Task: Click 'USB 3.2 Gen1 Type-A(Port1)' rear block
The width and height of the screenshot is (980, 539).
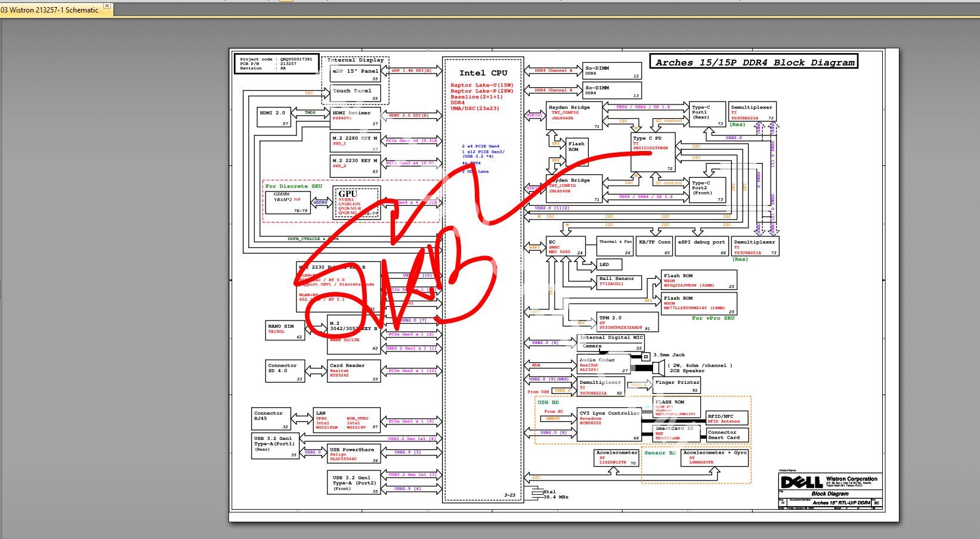Action: [x=276, y=446]
